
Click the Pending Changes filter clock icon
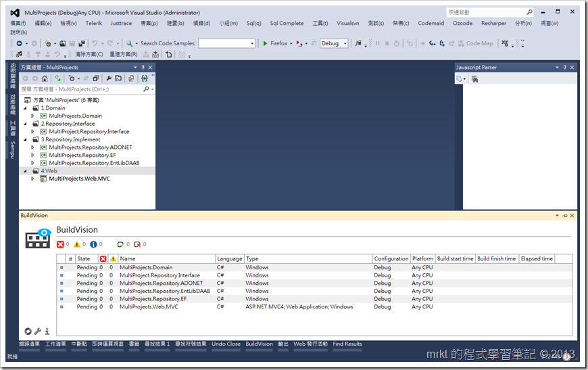pos(72,78)
